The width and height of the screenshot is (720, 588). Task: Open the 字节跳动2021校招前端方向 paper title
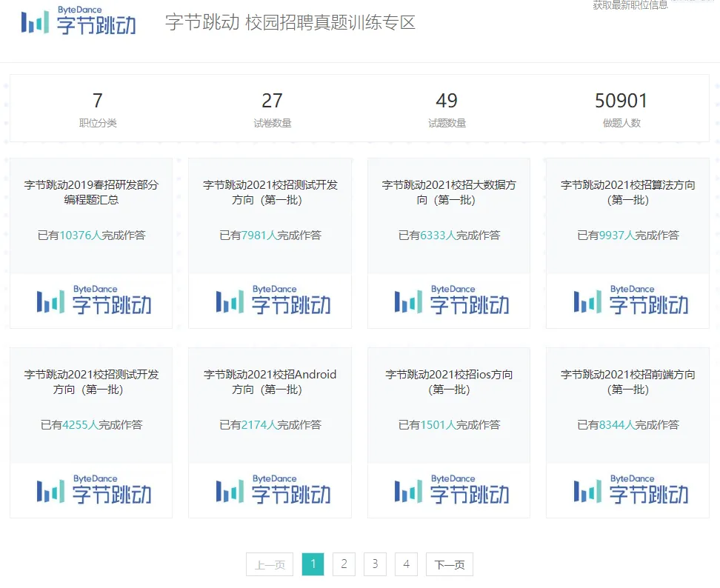[x=627, y=382]
